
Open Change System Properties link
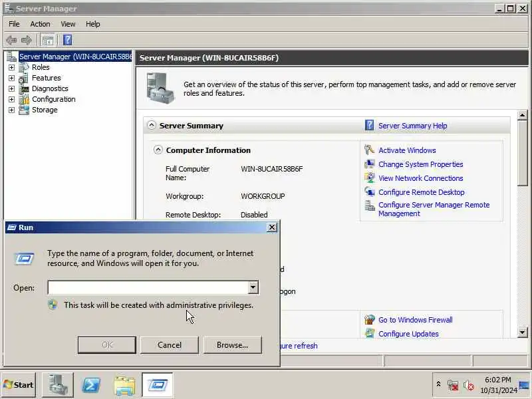click(421, 164)
